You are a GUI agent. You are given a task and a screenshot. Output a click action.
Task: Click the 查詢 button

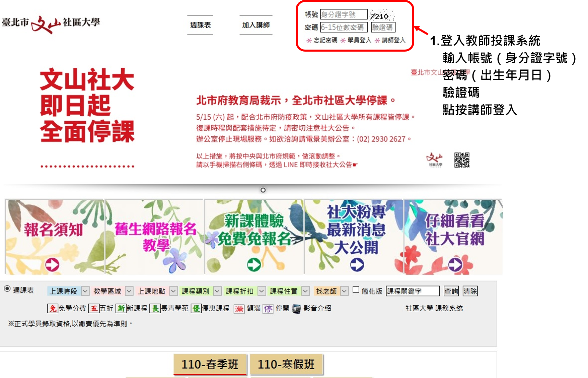click(451, 291)
